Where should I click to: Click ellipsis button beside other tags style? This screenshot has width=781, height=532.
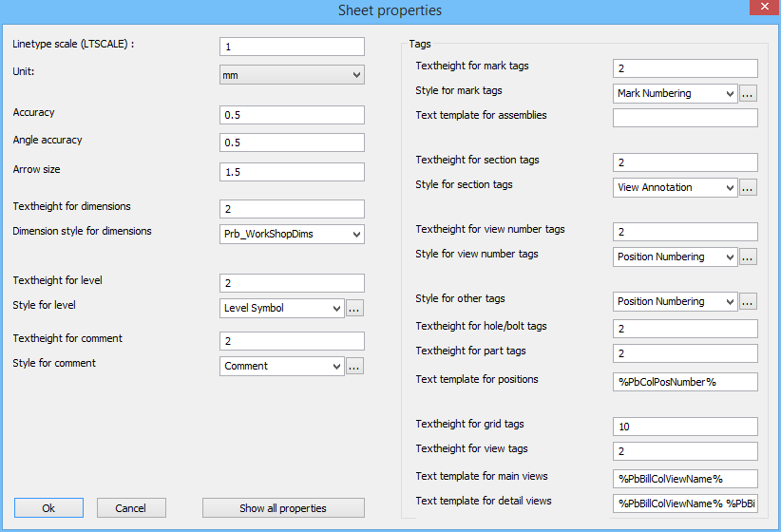(x=748, y=301)
